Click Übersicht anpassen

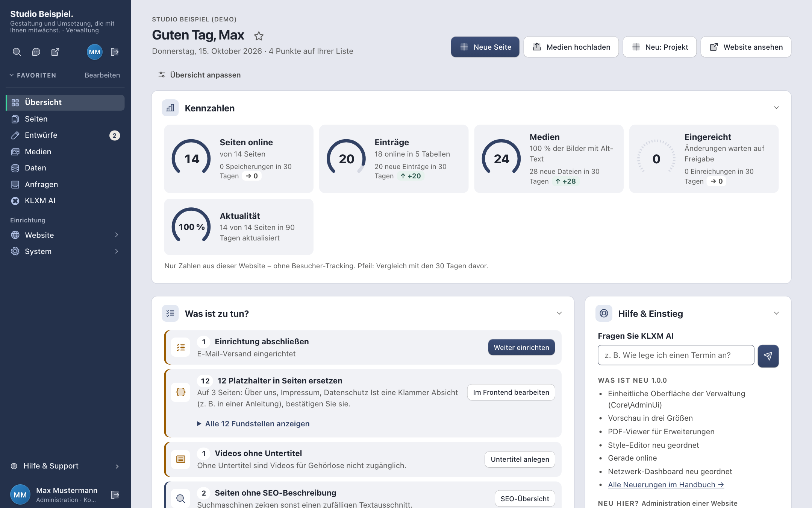(199, 75)
